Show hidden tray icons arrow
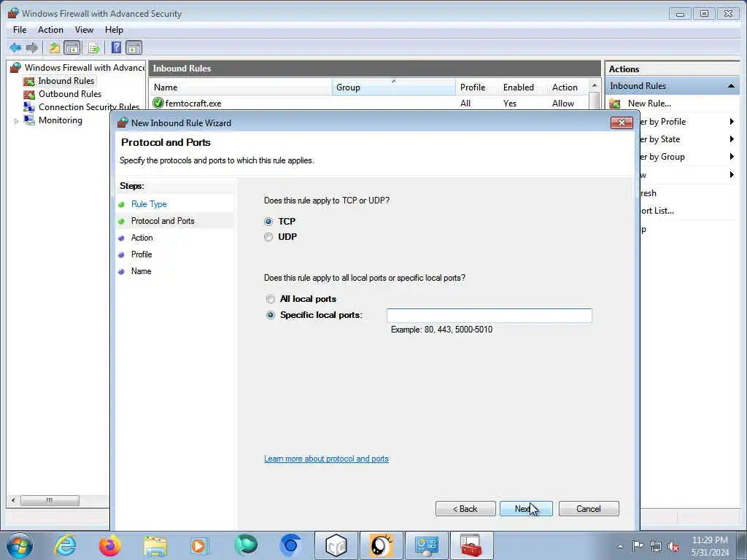The width and height of the screenshot is (747, 560). click(620, 546)
